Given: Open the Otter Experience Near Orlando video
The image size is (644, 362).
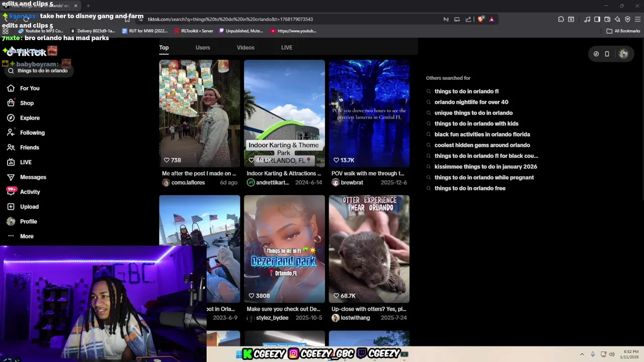Looking at the screenshot, I should 369,249.
